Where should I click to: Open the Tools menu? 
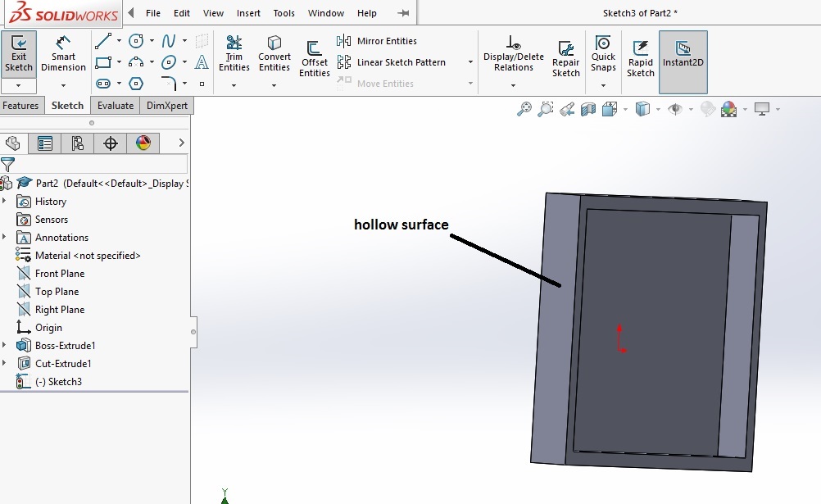(x=283, y=13)
